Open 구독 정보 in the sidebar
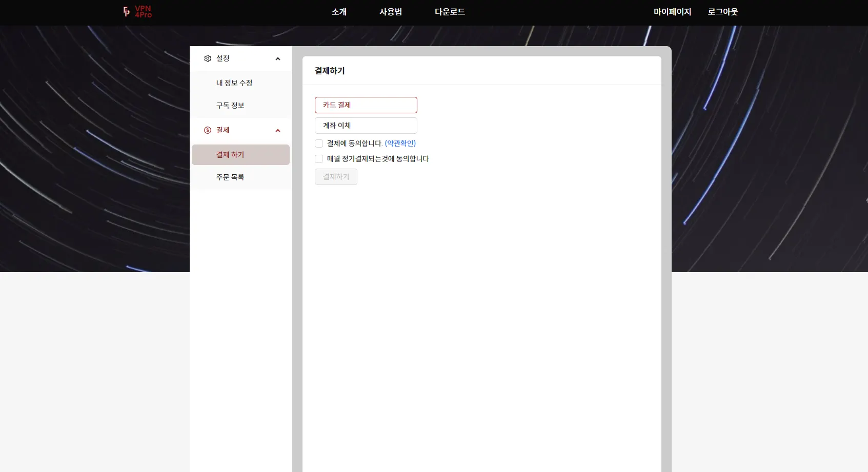 pyautogui.click(x=240, y=106)
